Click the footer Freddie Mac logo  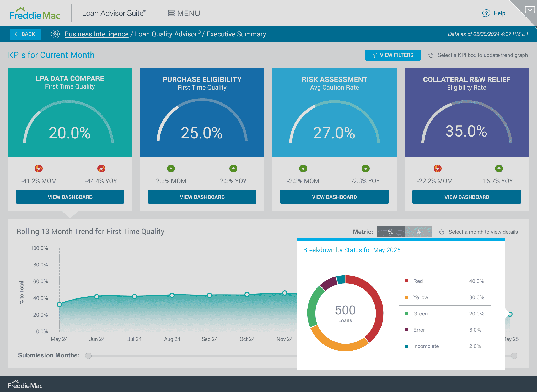pyautogui.click(x=25, y=385)
